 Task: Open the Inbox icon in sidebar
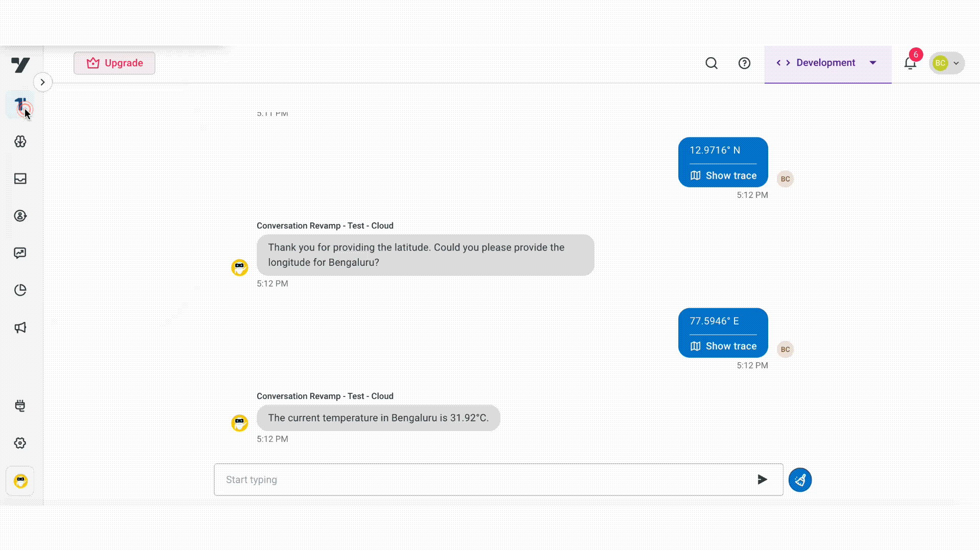pyautogui.click(x=20, y=179)
